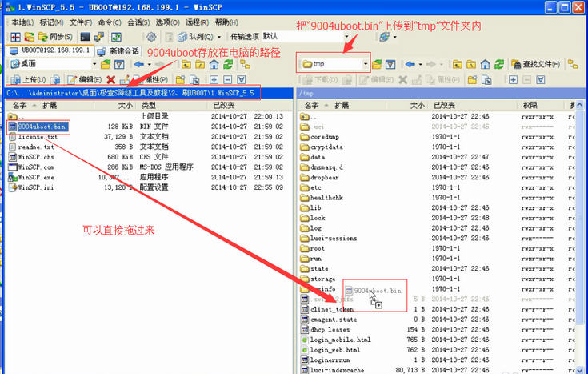Image resolution: width=588 pixels, height=374 pixels.
Task: Open the preferences gear icon
Action: (x=151, y=37)
